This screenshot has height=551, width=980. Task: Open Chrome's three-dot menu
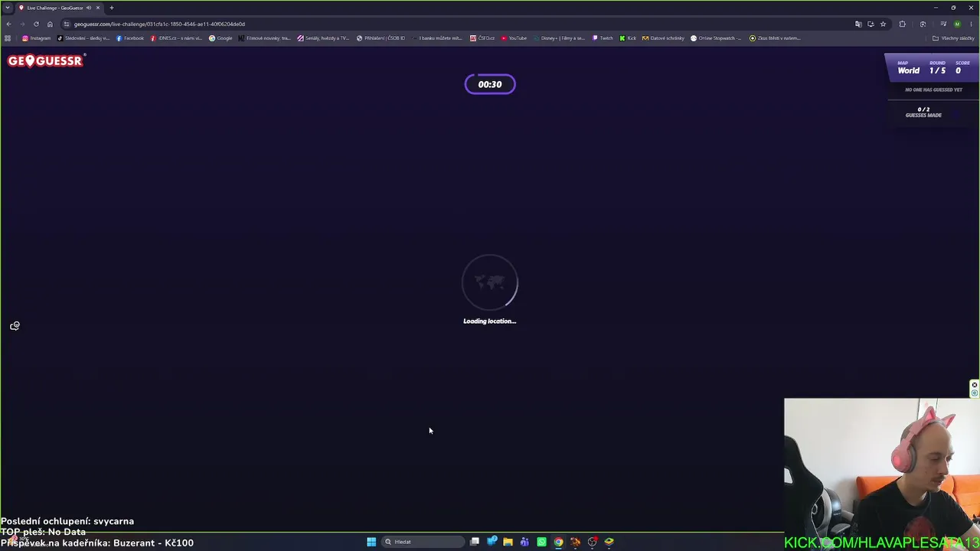tap(970, 24)
